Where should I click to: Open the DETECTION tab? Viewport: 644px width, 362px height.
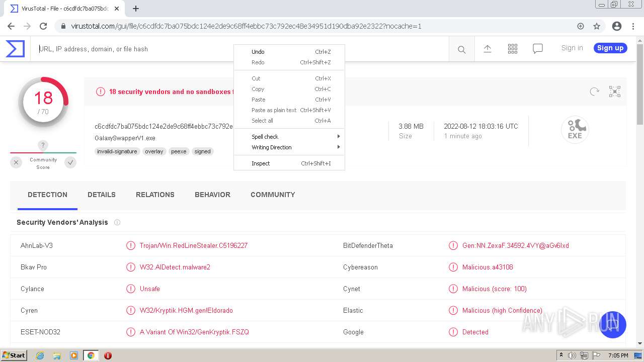pyautogui.click(x=47, y=195)
